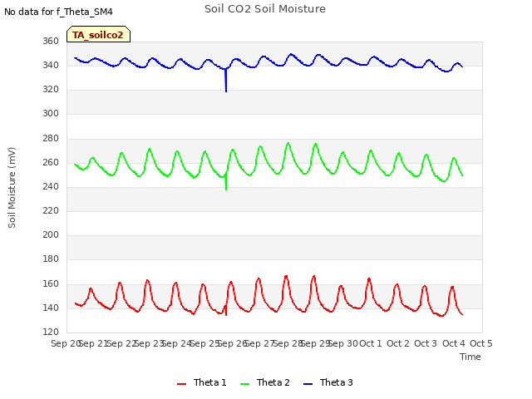Click the 340 y-axis tick label
The height and width of the screenshot is (399, 532).
(x=51, y=65)
